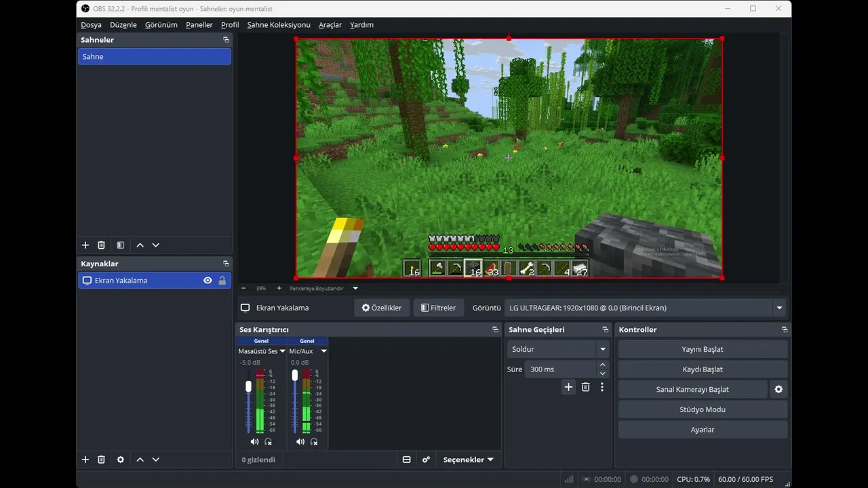Add a new source in Kaynaklar panel

(85, 460)
